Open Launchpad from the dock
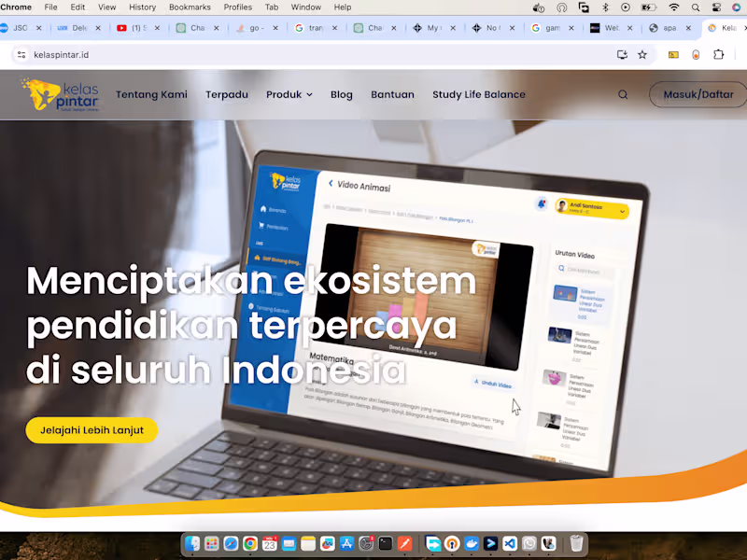This screenshot has height=560, width=747. click(x=212, y=544)
